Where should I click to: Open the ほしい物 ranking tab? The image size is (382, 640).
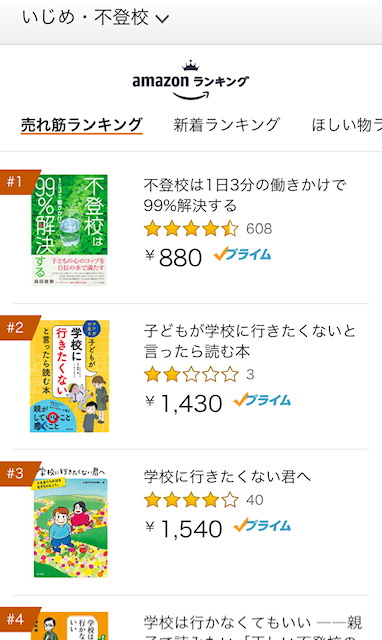(347, 124)
